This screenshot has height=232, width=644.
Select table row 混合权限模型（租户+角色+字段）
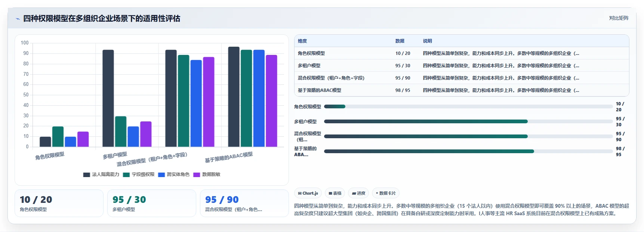pos(462,78)
